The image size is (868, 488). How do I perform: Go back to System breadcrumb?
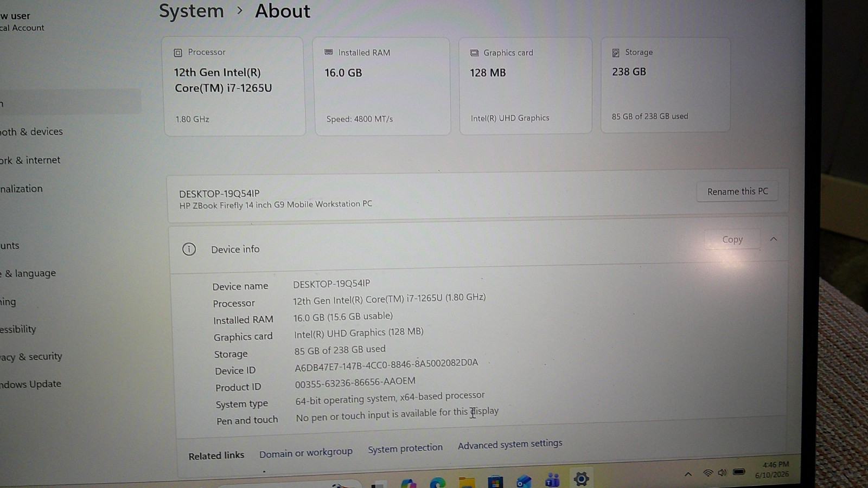[x=191, y=11]
